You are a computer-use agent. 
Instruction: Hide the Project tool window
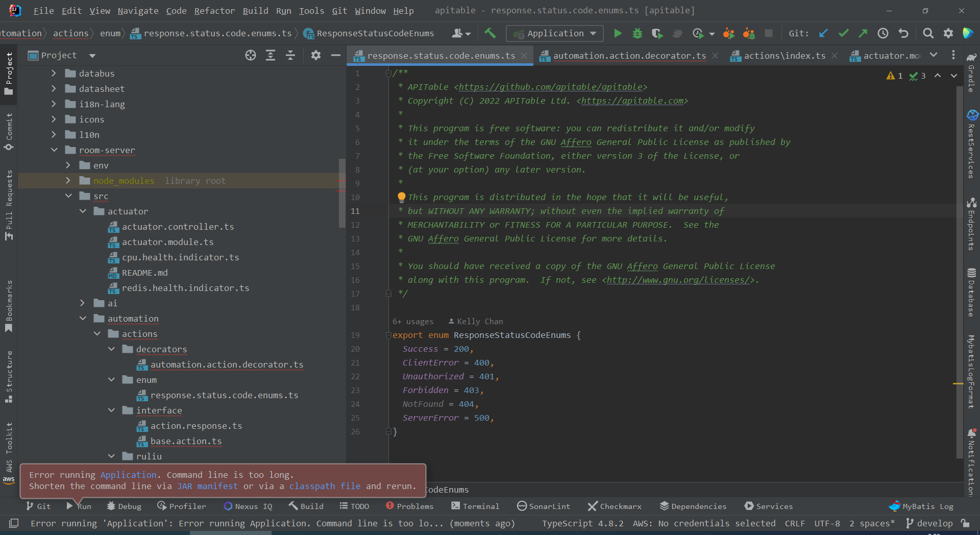(336, 56)
